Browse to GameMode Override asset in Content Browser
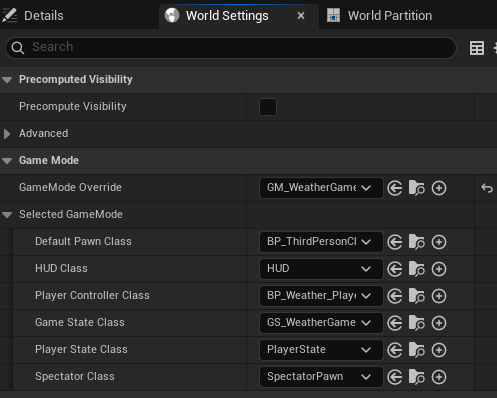This screenshot has height=398, width=497. [x=417, y=188]
